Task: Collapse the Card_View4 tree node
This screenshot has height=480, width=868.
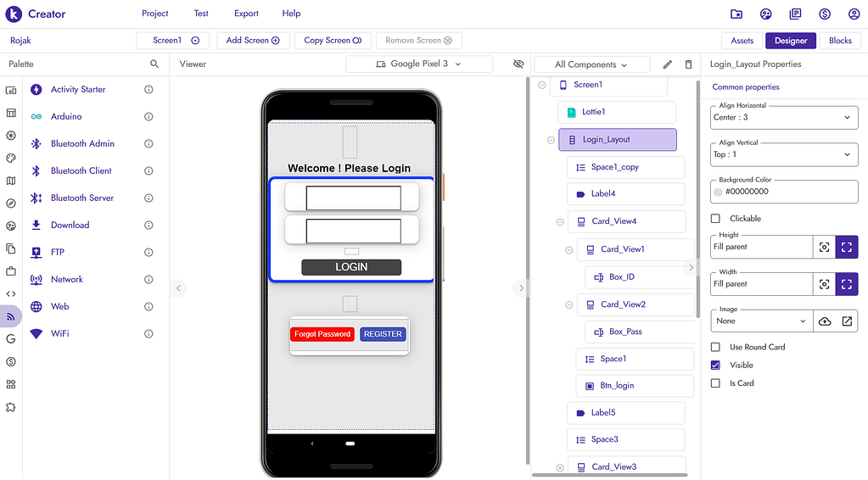Action: point(560,221)
